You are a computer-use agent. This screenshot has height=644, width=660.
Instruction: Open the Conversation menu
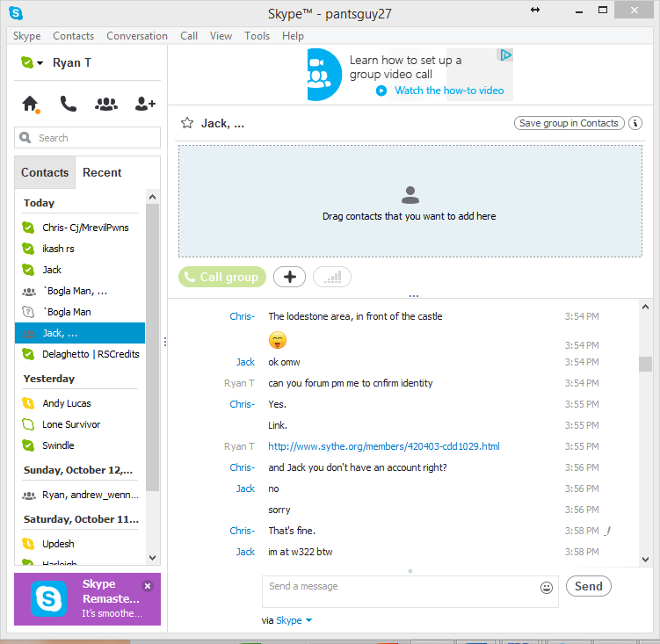(x=137, y=36)
